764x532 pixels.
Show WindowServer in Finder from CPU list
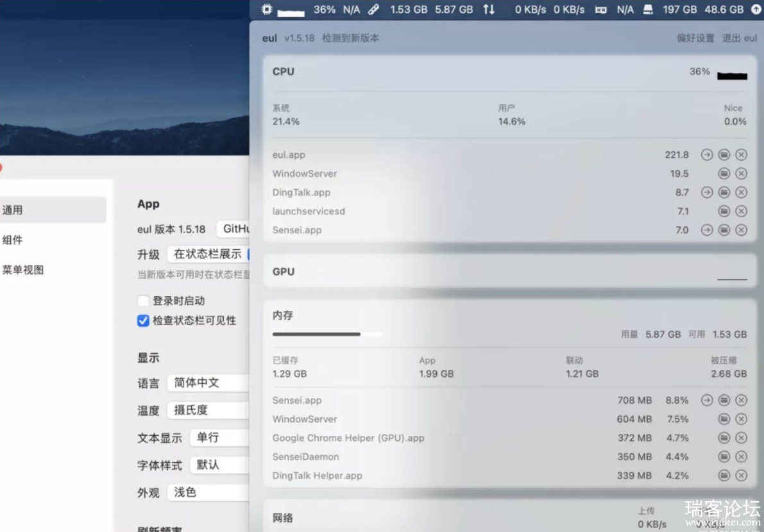724,174
